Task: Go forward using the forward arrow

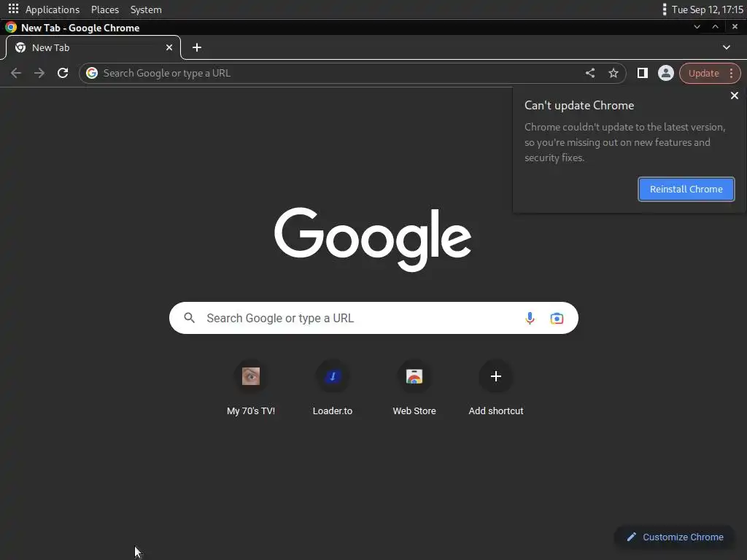Action: [39, 73]
